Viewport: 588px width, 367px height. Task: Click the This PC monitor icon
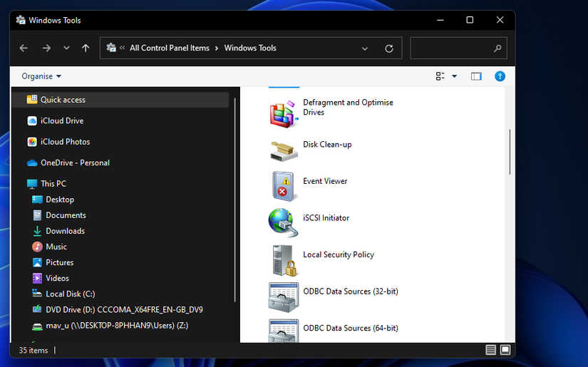pyautogui.click(x=32, y=184)
